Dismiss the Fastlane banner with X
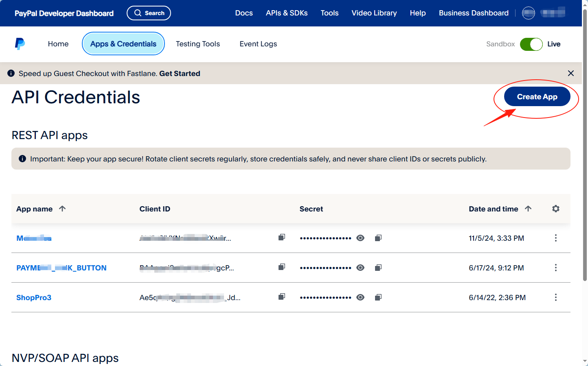The height and width of the screenshot is (366, 588). tap(570, 73)
